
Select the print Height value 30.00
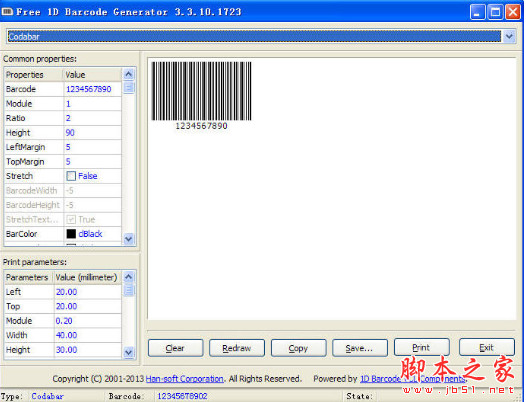coord(87,350)
